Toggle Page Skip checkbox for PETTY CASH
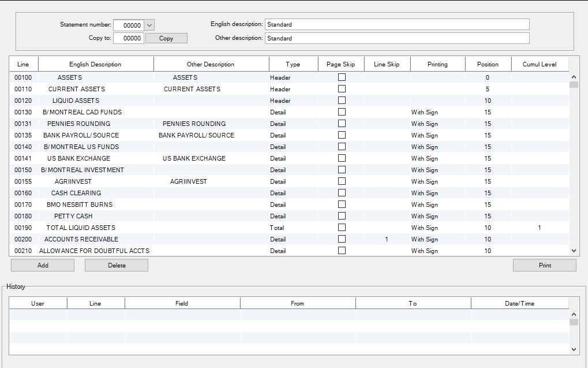 (x=342, y=216)
